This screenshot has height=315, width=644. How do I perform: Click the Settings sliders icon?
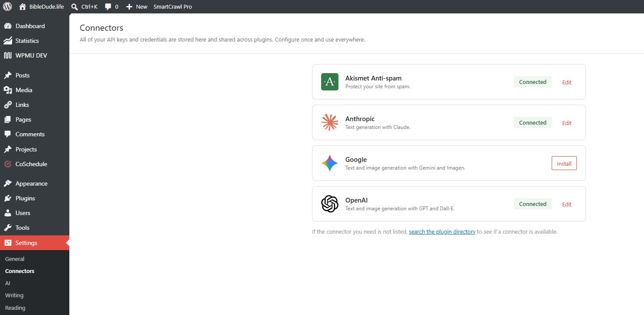pos(8,243)
